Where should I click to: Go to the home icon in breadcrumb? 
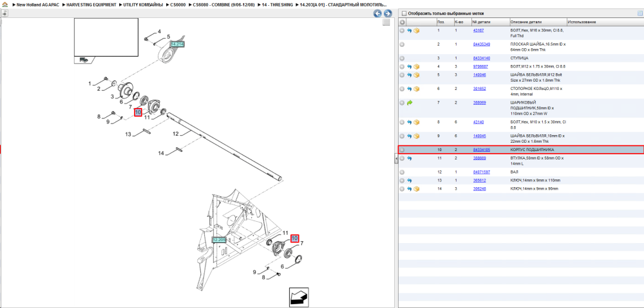coord(5,4)
